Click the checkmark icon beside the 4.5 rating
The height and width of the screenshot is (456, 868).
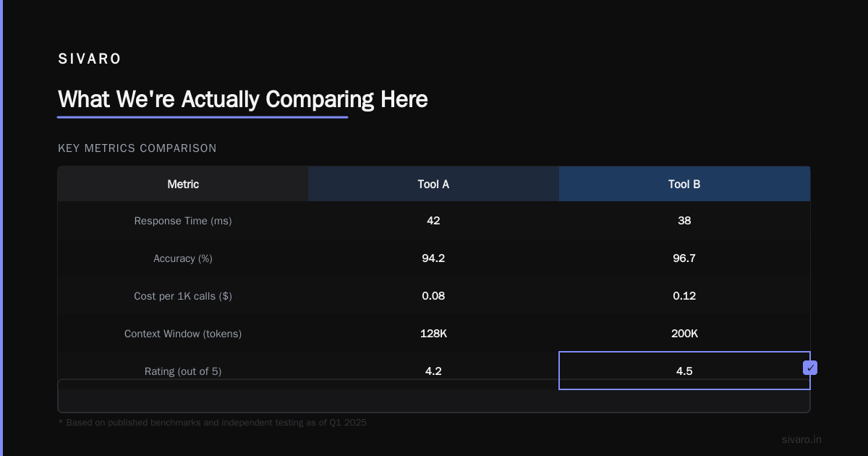[810, 368]
